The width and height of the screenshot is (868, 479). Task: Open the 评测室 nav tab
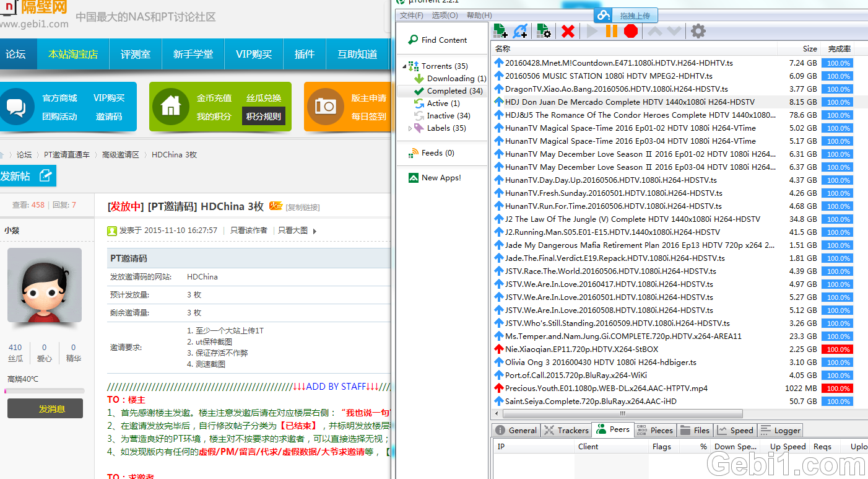(x=136, y=54)
